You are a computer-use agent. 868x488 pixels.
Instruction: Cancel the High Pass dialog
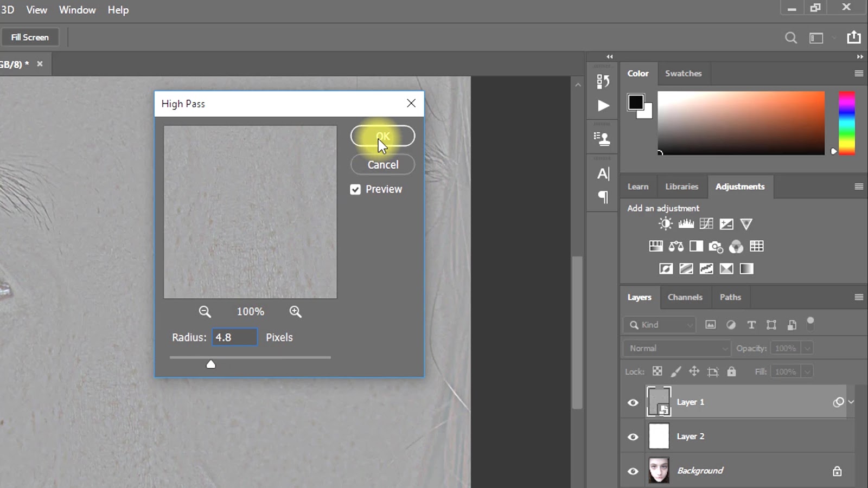click(x=382, y=164)
